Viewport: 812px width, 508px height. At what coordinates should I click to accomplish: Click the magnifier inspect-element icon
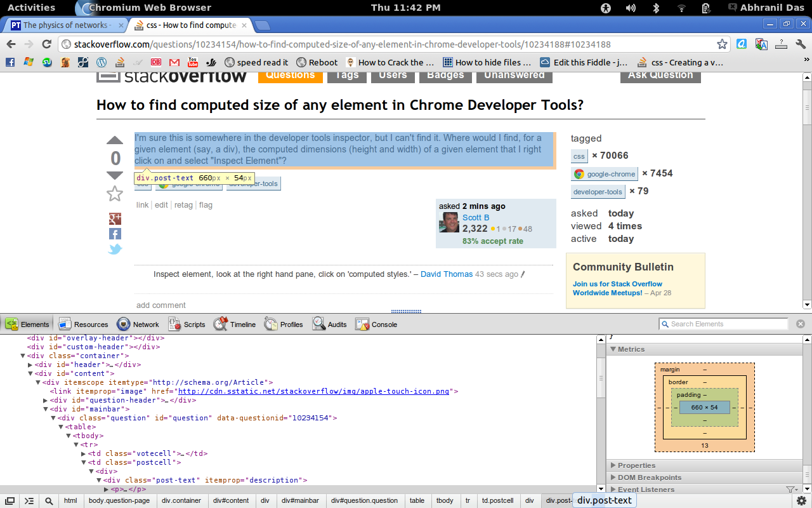tap(49, 500)
